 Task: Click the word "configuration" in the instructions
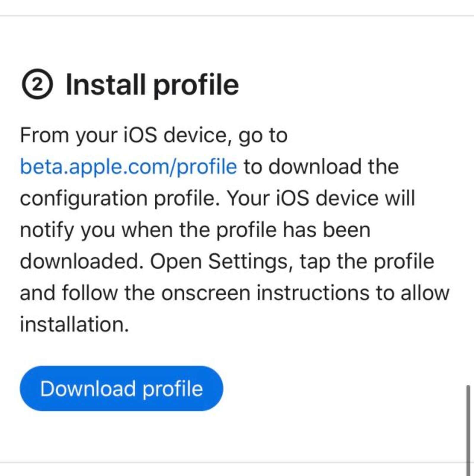coord(84,198)
